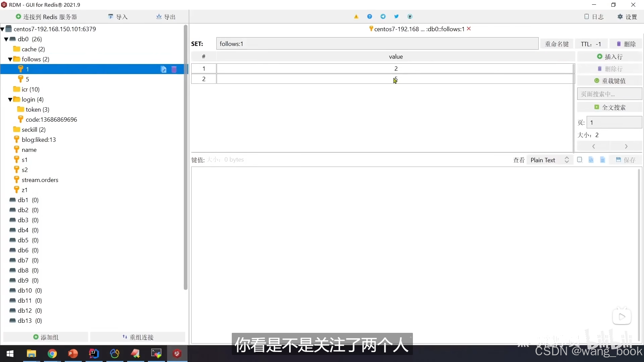Image resolution: width=644 pixels, height=362 pixels.
Task: Select table row with value 5
Action: pos(382,79)
